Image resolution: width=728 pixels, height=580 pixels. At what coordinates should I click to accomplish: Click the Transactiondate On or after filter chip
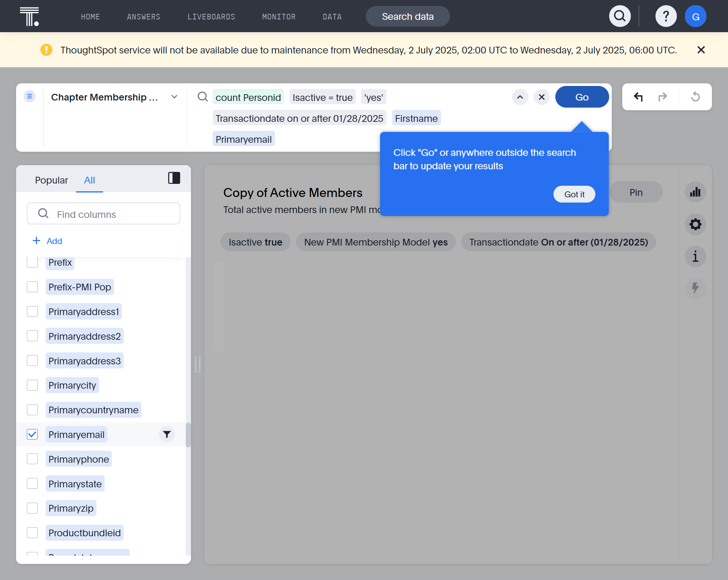(x=559, y=242)
